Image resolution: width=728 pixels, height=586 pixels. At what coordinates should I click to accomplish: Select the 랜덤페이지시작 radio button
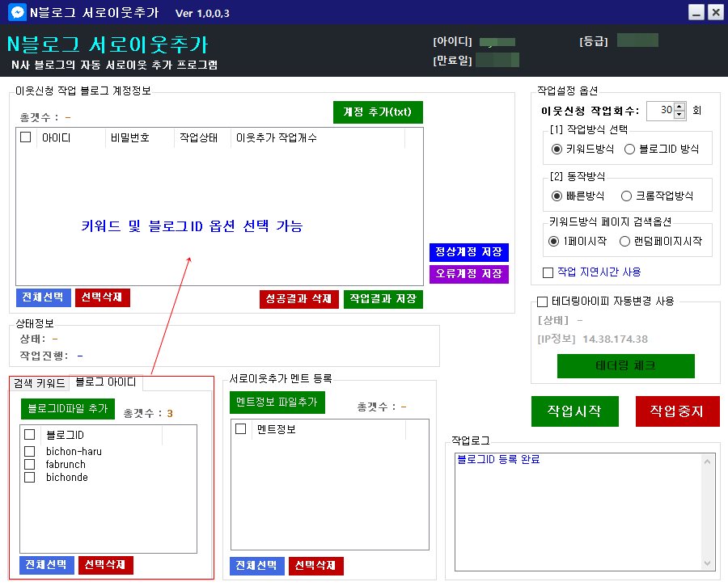tap(624, 241)
